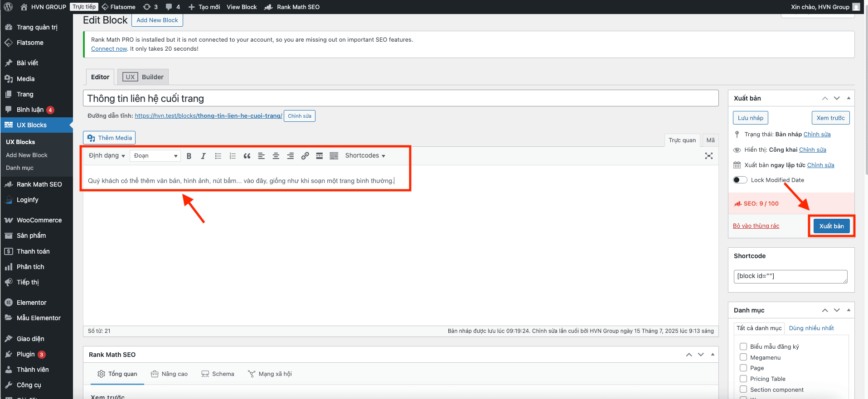This screenshot has width=868, height=399.
Task: Enable the Lock Modified Date switch
Action: click(740, 180)
